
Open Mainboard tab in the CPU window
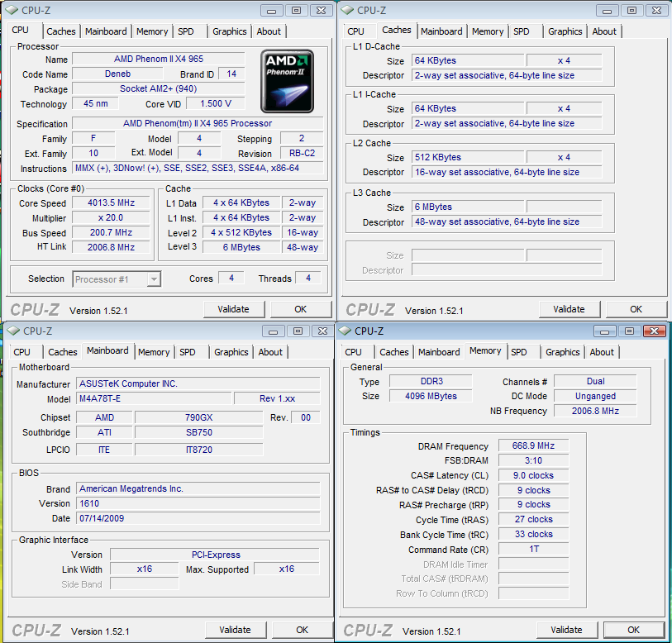tap(106, 31)
